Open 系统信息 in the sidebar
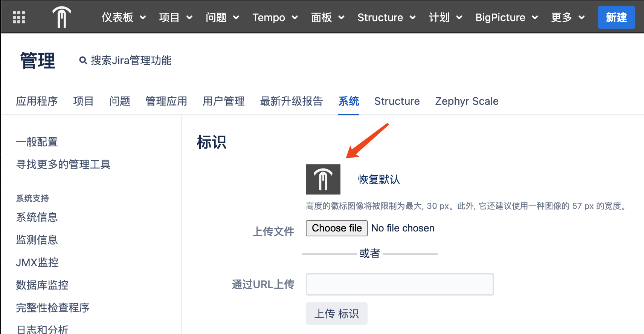The width and height of the screenshot is (644, 334). coord(37,217)
